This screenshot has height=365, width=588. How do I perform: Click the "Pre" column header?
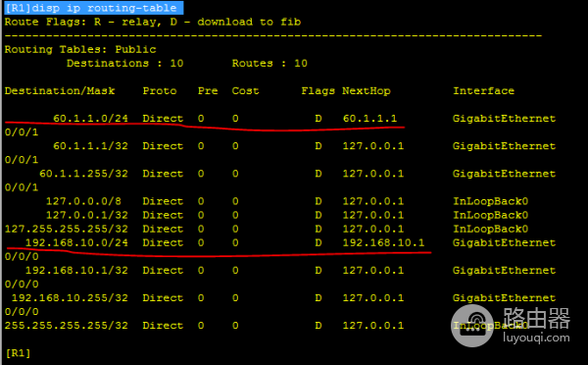(208, 91)
